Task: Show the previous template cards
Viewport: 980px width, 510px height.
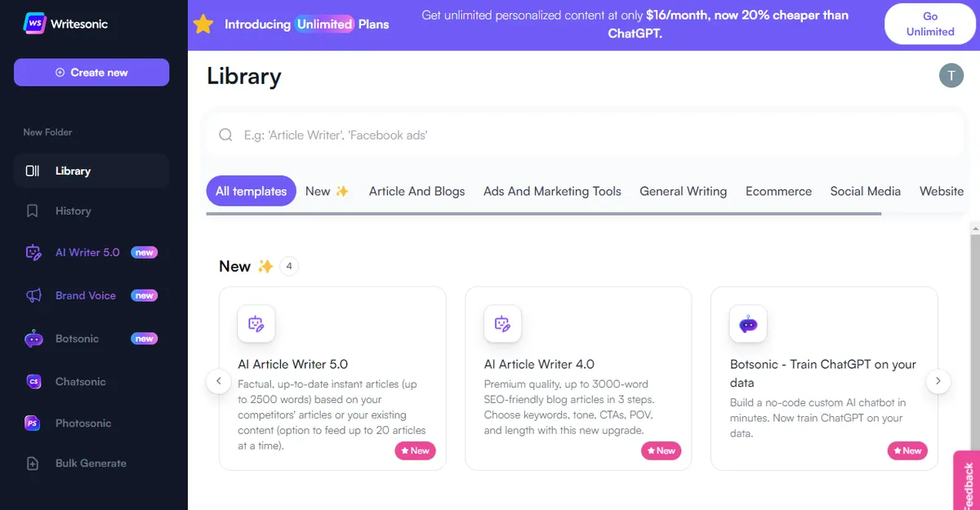Action: click(218, 381)
